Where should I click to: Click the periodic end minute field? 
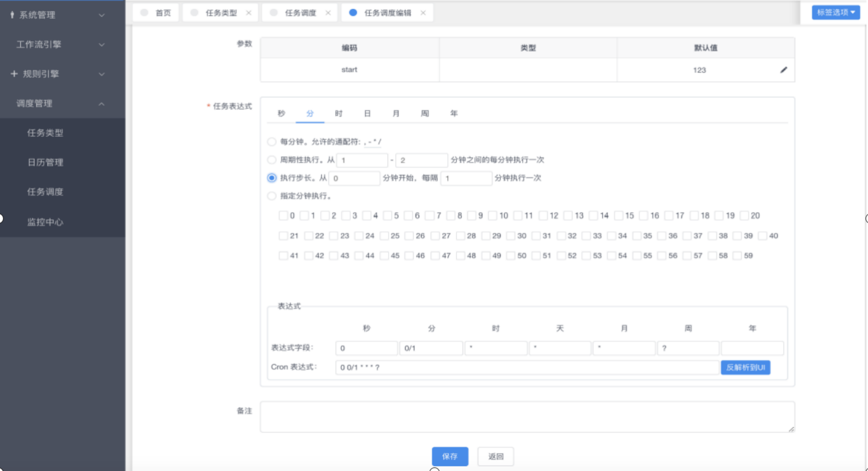point(421,160)
